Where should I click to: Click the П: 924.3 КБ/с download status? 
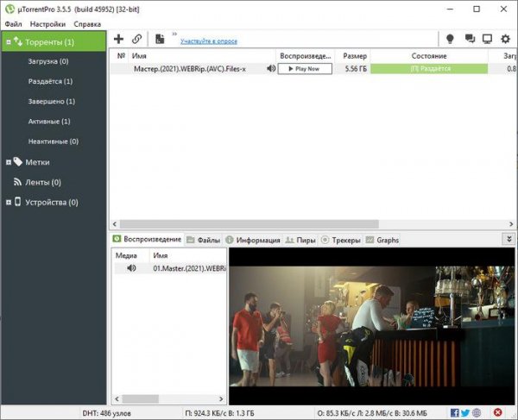tap(219, 413)
